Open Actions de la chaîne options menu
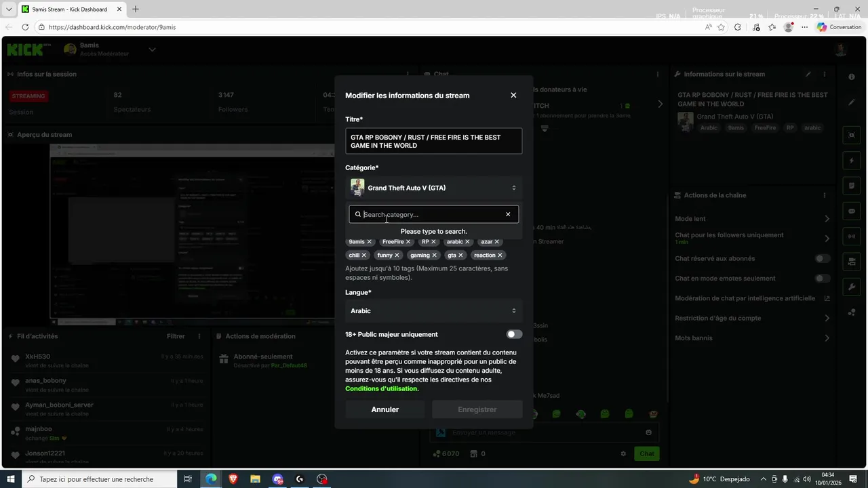 (x=825, y=195)
